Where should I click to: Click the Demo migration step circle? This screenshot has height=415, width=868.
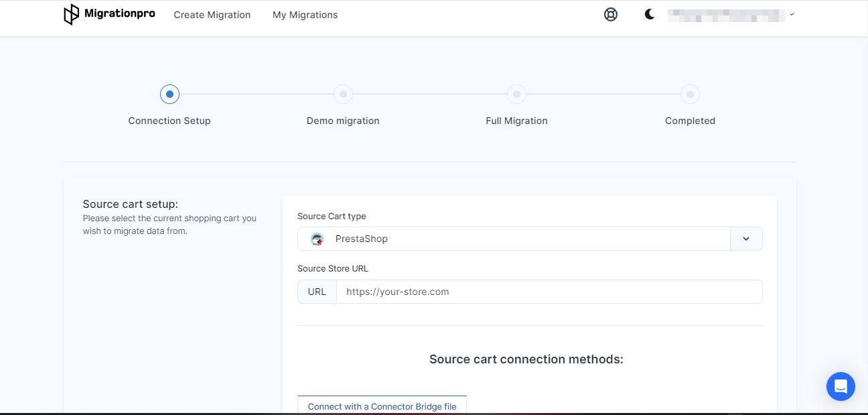343,95
